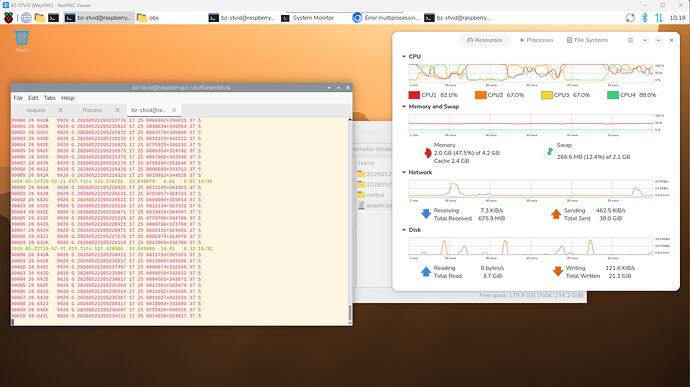This screenshot has height=387, width=690.
Task: Click the disk Writing orange arrow icon
Action: coord(558,272)
